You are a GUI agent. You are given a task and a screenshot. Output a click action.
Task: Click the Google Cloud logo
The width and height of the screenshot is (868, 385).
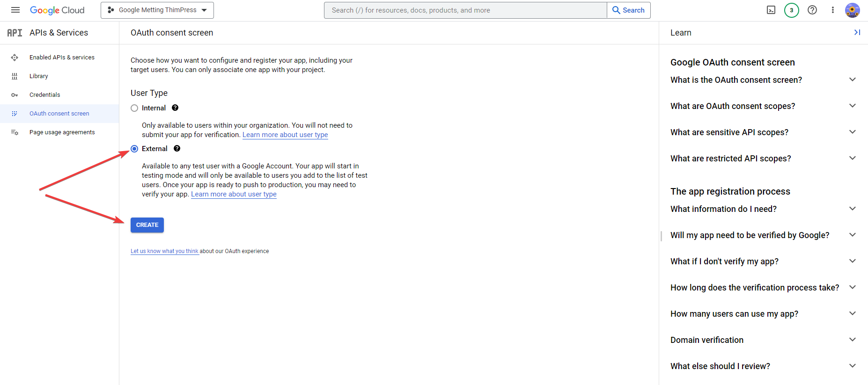(57, 10)
